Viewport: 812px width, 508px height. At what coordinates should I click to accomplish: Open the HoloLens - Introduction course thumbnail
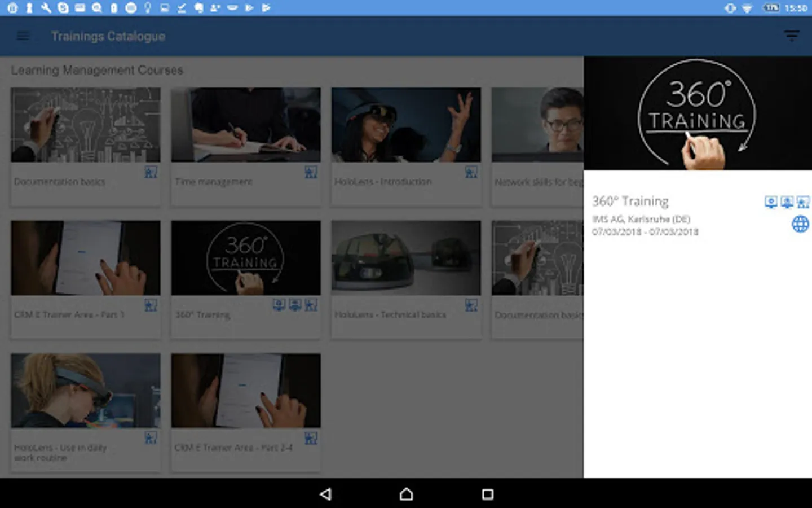pos(406,125)
